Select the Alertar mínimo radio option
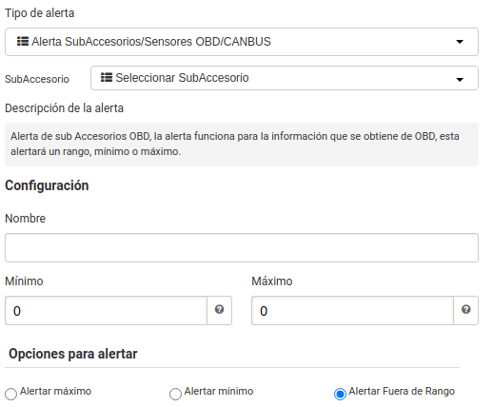 click(x=175, y=394)
